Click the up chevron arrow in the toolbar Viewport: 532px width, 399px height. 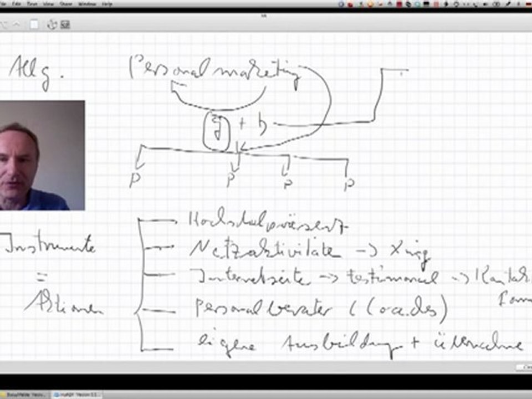[16, 24]
